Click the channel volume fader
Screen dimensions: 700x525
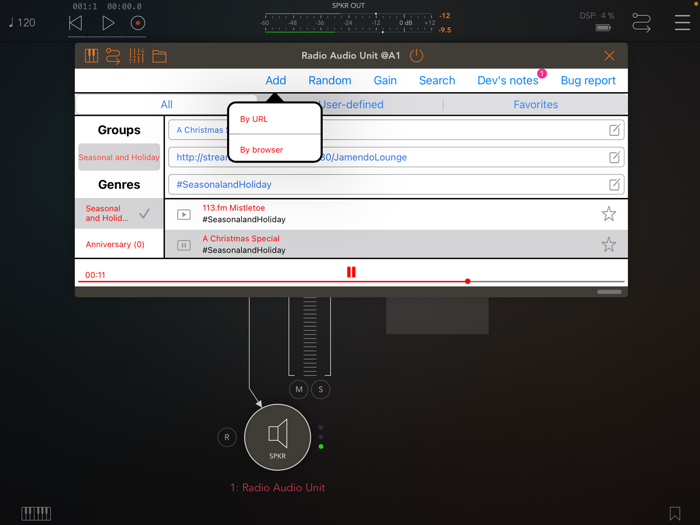[x=309, y=337]
